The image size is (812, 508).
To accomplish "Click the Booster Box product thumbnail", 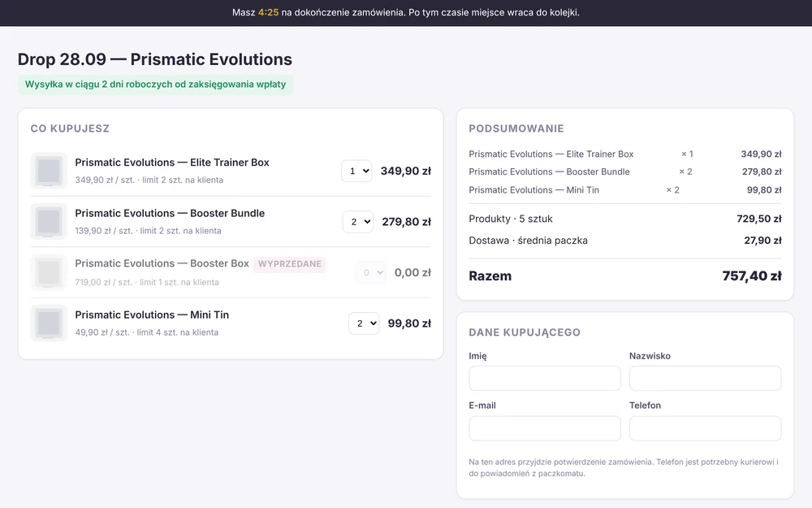I will 49,272.
